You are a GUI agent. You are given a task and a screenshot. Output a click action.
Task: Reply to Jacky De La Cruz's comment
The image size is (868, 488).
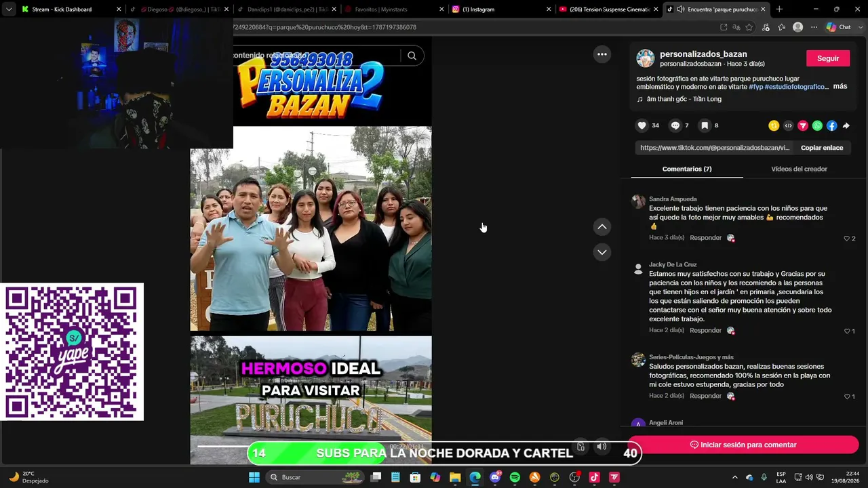coord(705,330)
